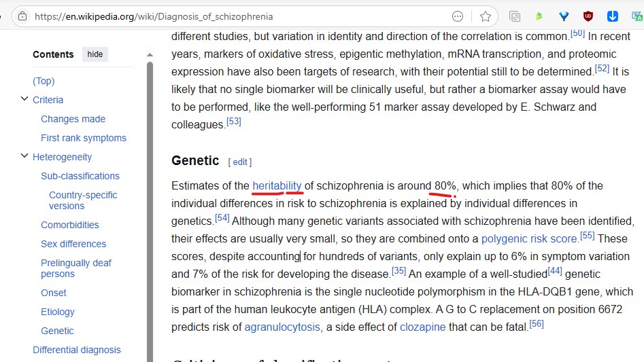Collapse the Heterogeneity section in contents
This screenshot has width=644, height=362.
[25, 157]
